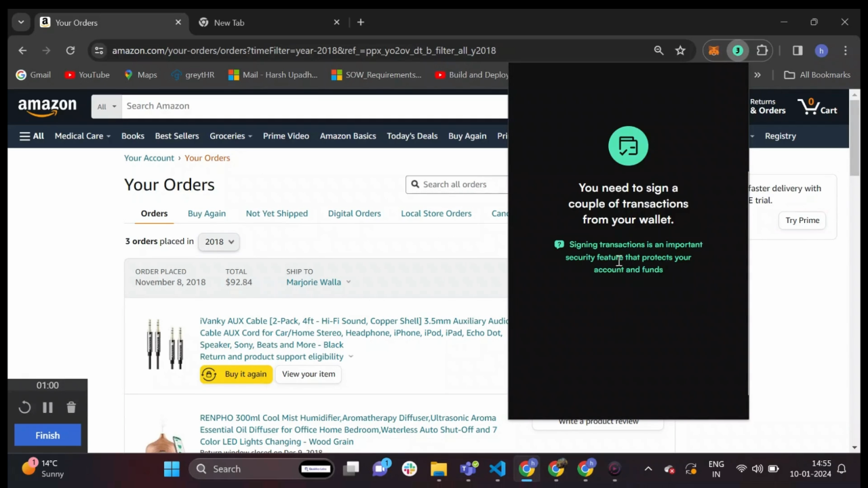Finish the screen recording

(47, 435)
